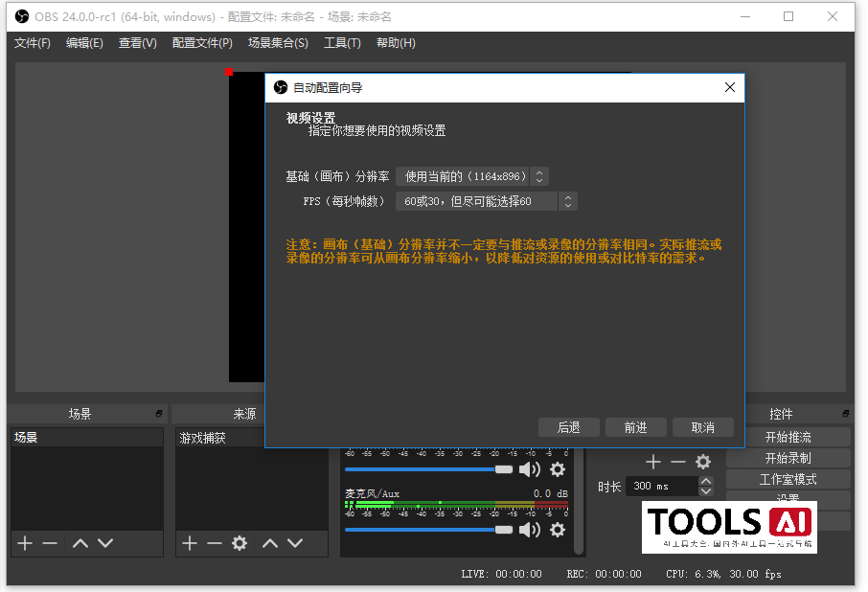Move selected source down with arrow icon
Viewport: 868px width, 592px height.
(293, 543)
